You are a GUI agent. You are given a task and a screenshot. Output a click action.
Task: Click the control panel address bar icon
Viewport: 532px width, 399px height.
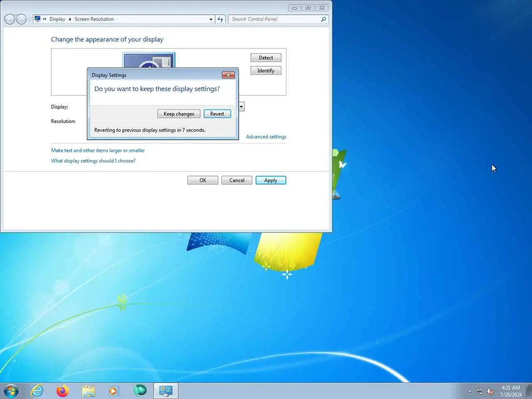click(x=37, y=19)
